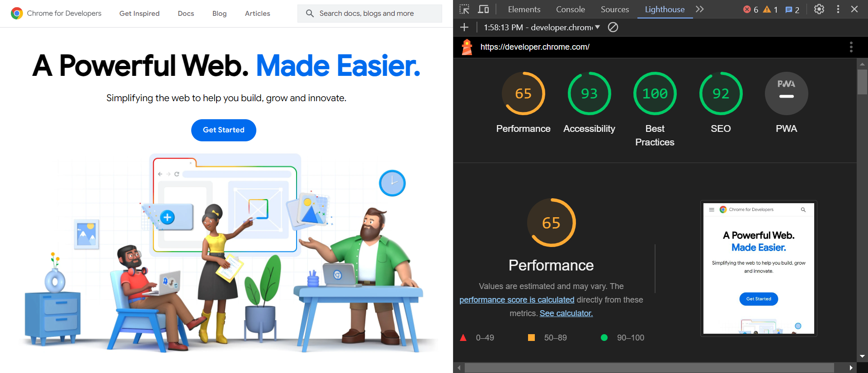Toggle the device toolbar icon in DevTools
This screenshot has width=868, height=373.
click(x=483, y=9)
